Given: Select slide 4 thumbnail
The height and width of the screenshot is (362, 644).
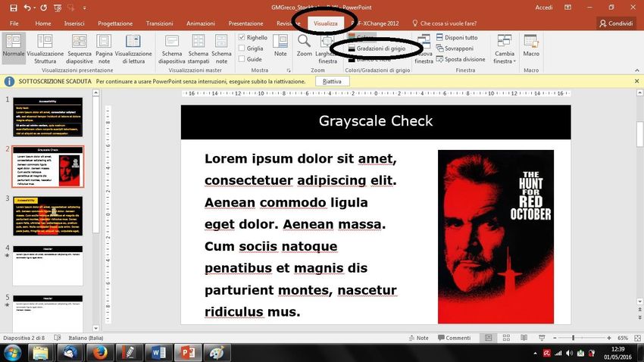Looking at the screenshot, I should tap(48, 266).
